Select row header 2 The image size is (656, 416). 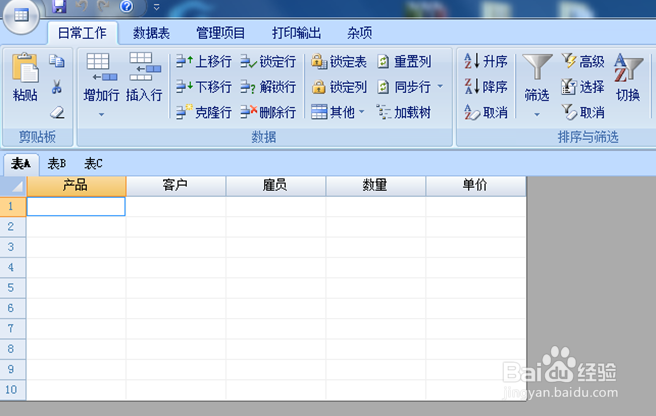(13, 227)
